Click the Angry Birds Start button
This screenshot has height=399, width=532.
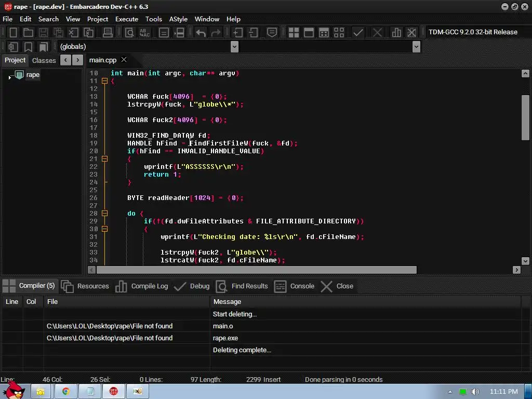[x=14, y=390]
